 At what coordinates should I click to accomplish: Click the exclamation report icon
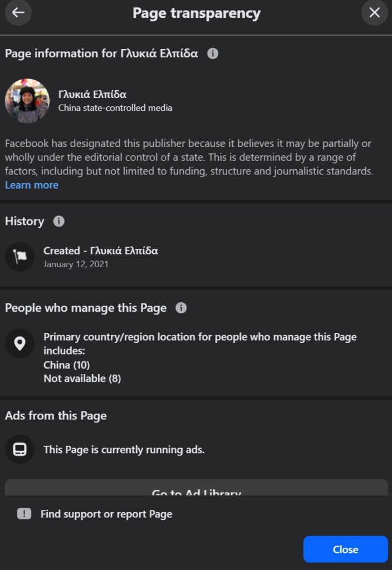[24, 514]
